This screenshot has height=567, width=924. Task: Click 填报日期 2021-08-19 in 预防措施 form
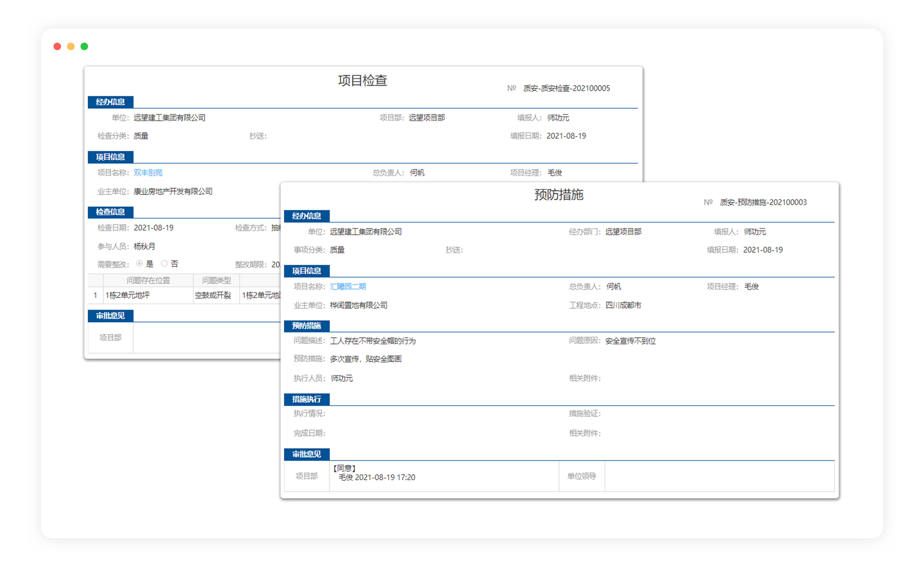click(763, 250)
